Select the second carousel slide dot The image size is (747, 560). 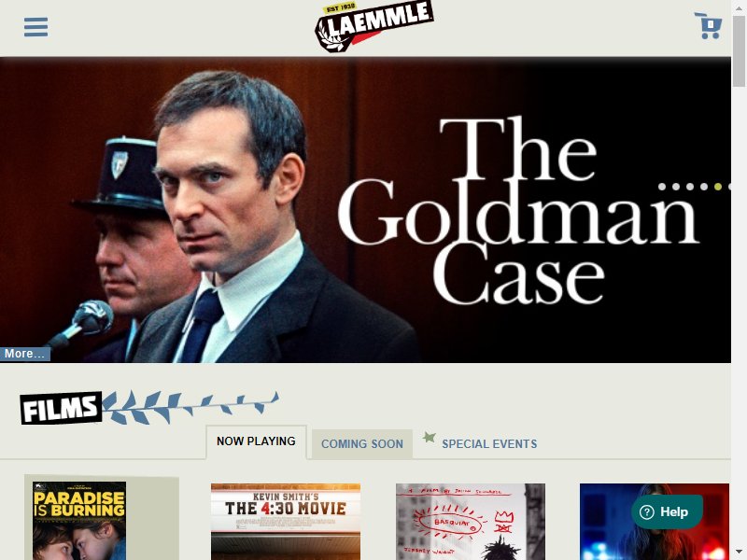pyautogui.click(x=676, y=187)
